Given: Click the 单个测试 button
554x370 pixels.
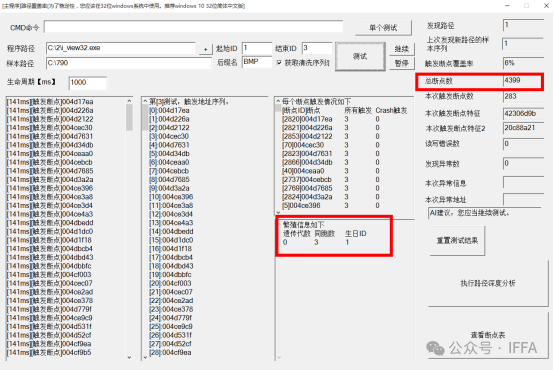Looking at the screenshot, I should pyautogui.click(x=383, y=28).
